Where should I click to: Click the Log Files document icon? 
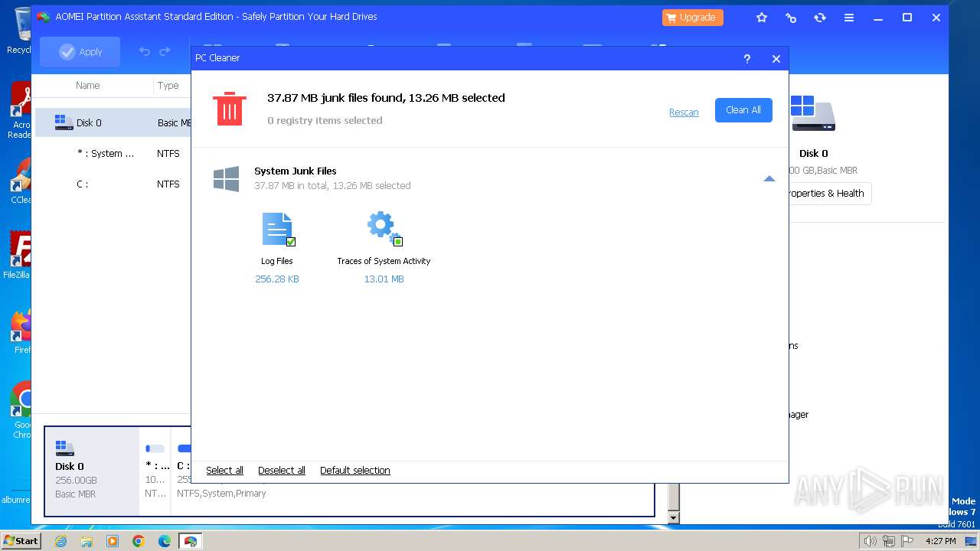pyautogui.click(x=278, y=229)
